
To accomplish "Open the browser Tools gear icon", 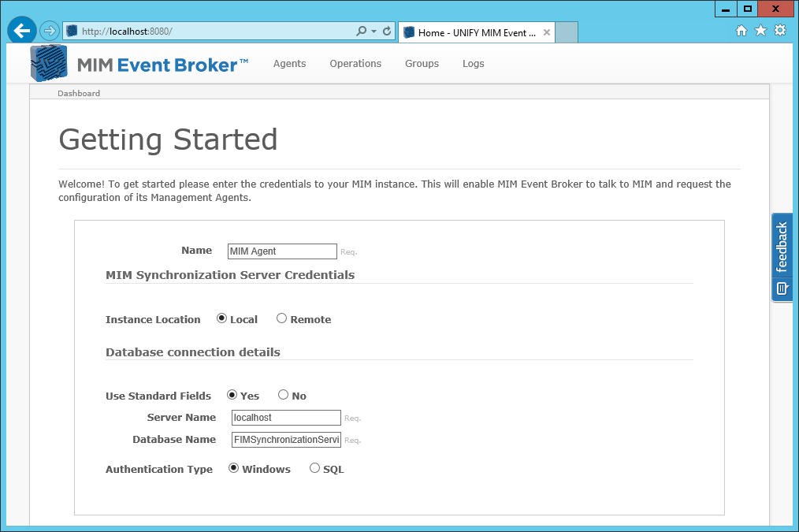I will pyautogui.click(x=780, y=31).
